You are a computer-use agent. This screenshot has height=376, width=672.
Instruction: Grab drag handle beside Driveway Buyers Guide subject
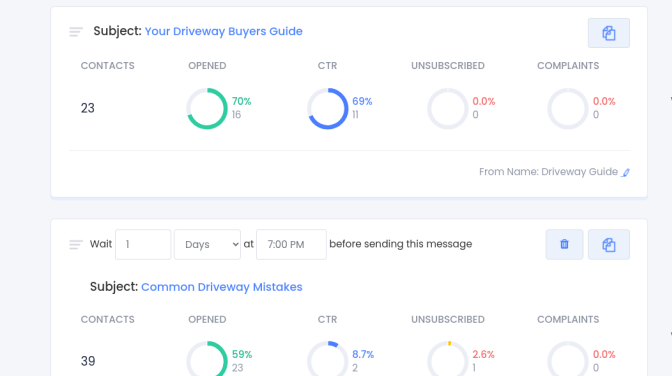(x=76, y=32)
